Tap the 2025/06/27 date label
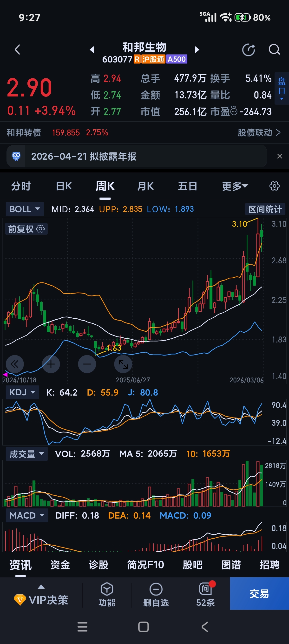 coord(133,380)
